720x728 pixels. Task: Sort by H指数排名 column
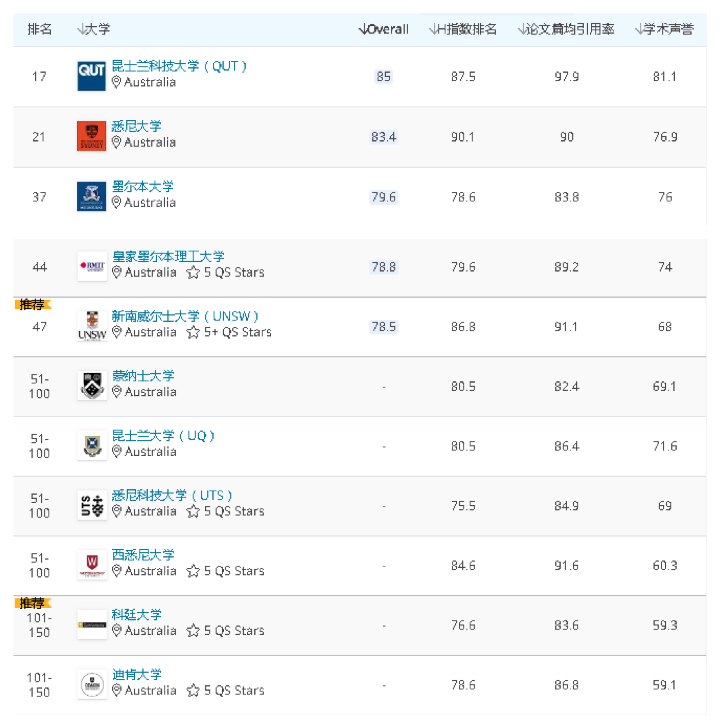[x=463, y=29]
